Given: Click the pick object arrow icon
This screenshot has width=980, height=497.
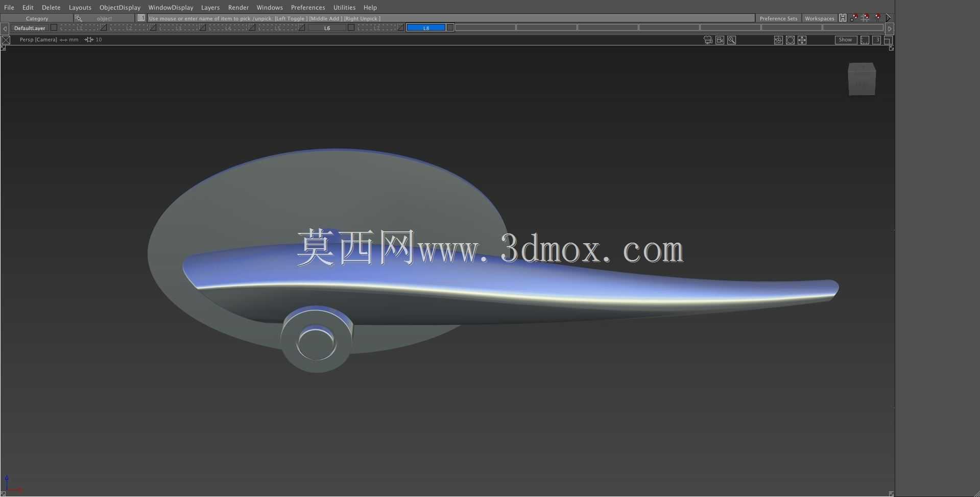Looking at the screenshot, I should (78, 18).
